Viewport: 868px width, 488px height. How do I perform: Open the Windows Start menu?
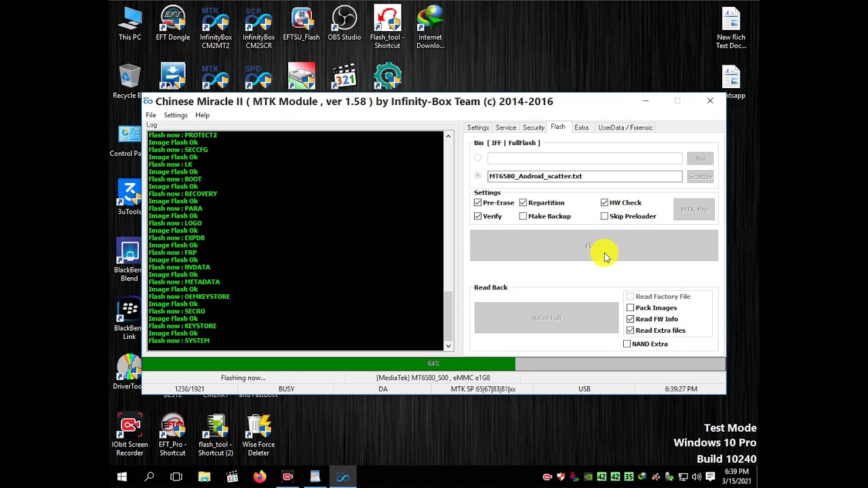[122, 477]
